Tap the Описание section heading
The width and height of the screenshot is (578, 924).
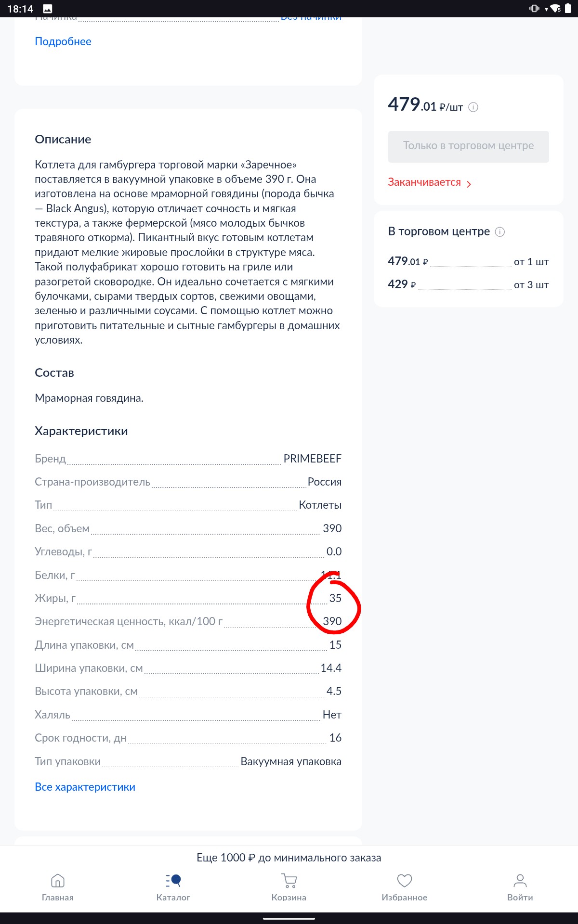click(63, 139)
